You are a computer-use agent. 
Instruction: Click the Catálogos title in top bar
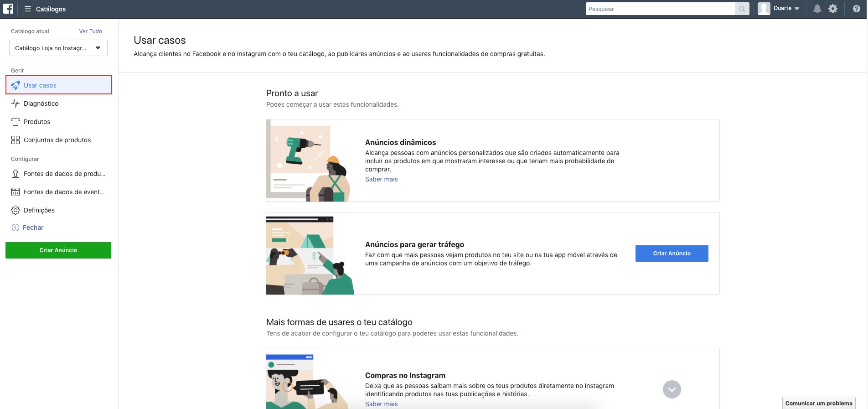point(51,9)
